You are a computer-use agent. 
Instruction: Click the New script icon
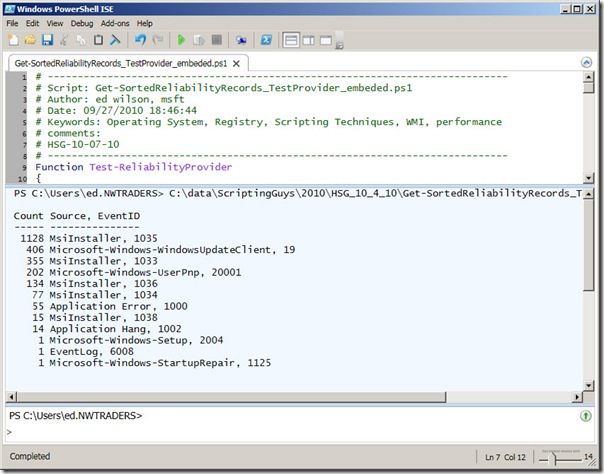point(13,40)
